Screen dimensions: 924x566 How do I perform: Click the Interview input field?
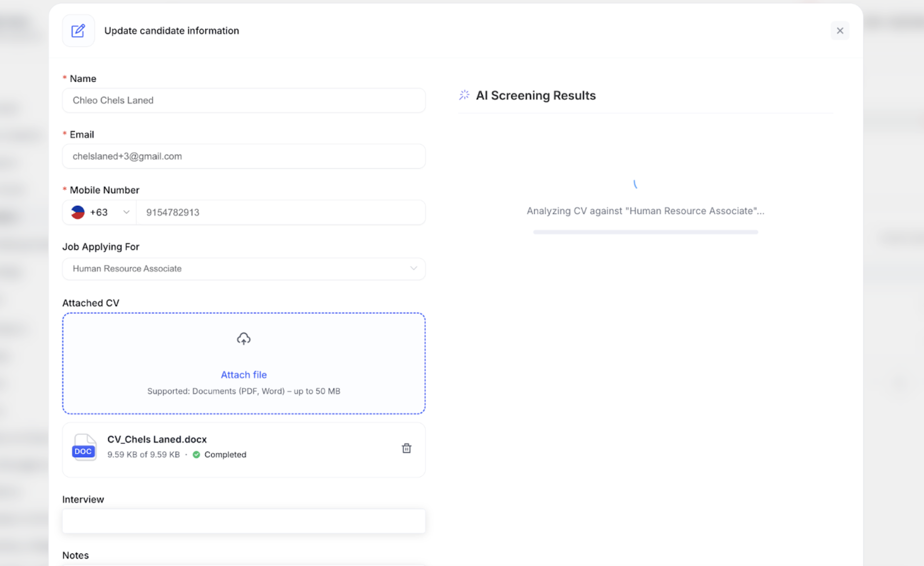[243, 521]
